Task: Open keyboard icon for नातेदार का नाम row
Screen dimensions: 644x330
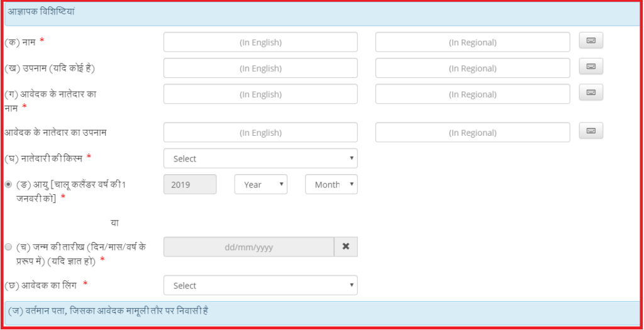Action: tap(591, 92)
